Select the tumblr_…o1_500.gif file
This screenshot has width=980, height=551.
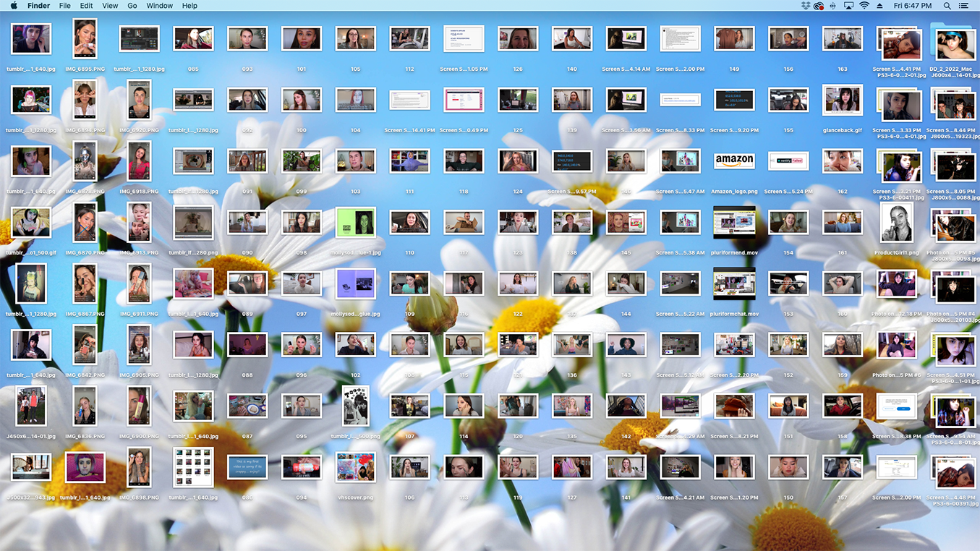coord(30,222)
